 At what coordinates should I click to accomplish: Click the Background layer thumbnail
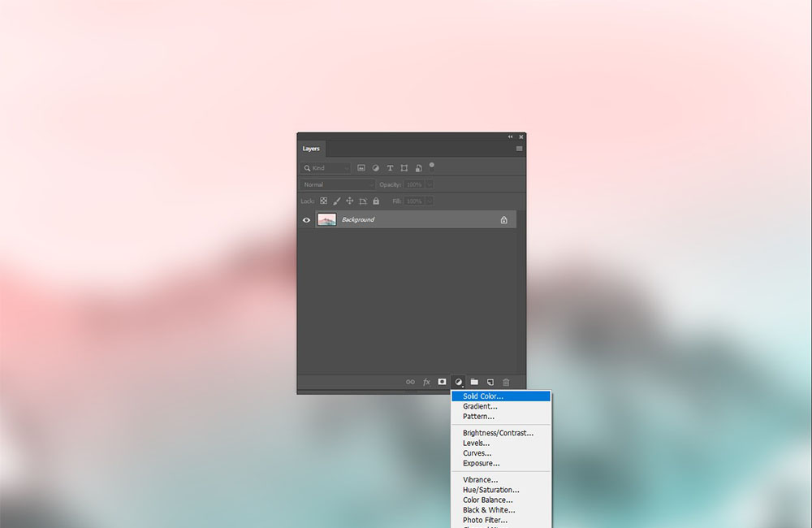pyautogui.click(x=326, y=220)
